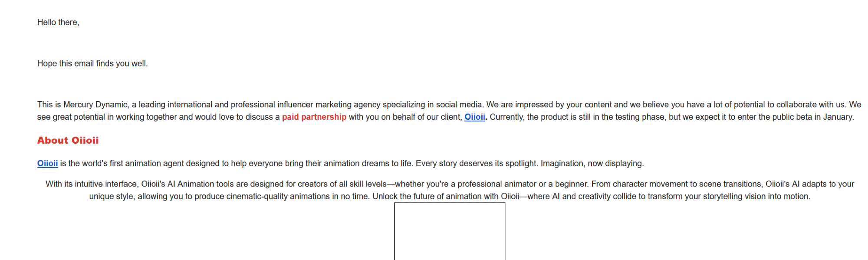The image size is (868, 260).
Task: Click the red 'About Oiioii' heading
Action: click(x=68, y=141)
